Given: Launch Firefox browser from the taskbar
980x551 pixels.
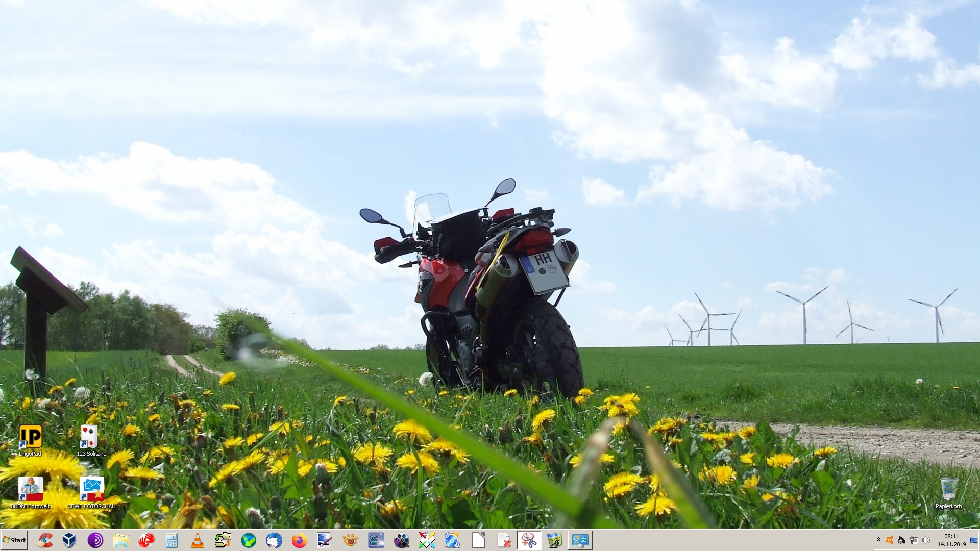Looking at the screenshot, I should coord(299,540).
